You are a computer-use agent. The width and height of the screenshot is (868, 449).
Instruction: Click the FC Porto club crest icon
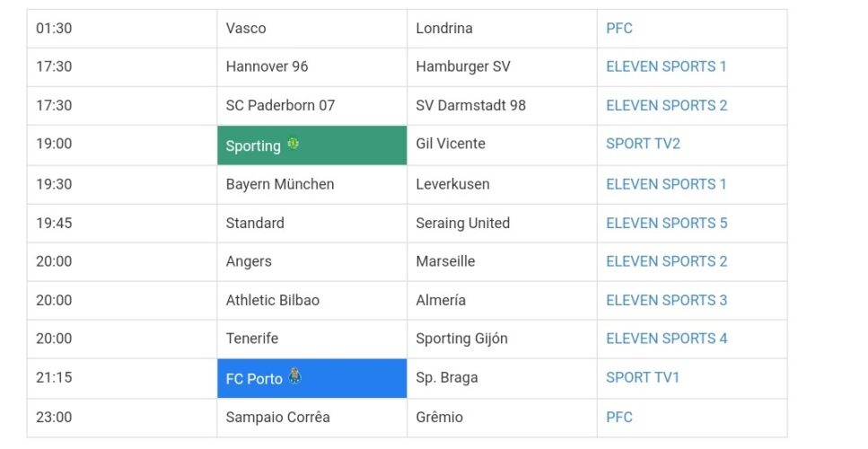295,375
